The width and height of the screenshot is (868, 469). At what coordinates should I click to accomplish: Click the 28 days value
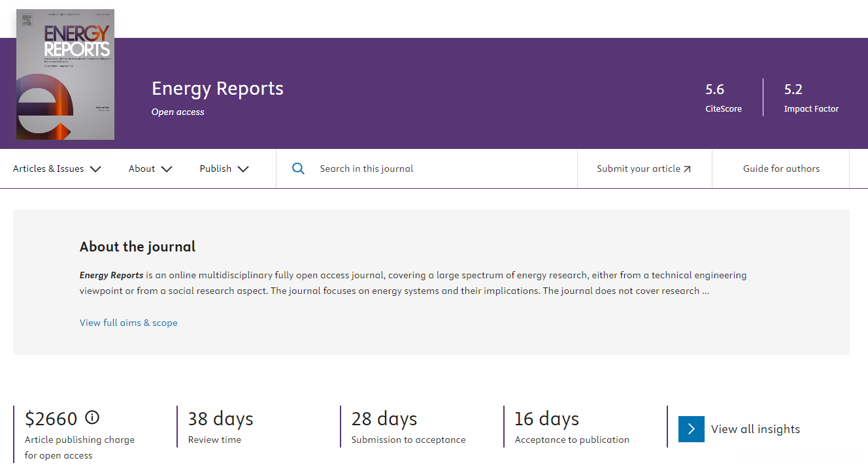[384, 419]
